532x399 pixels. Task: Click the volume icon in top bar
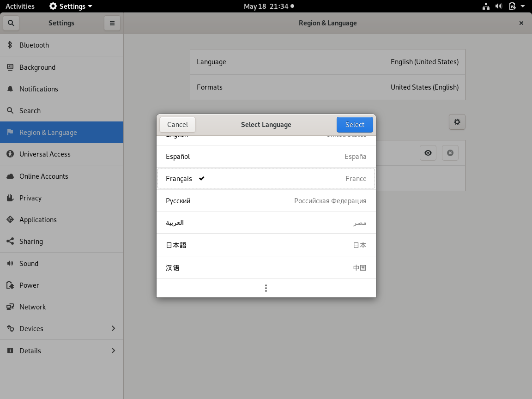pos(499,6)
